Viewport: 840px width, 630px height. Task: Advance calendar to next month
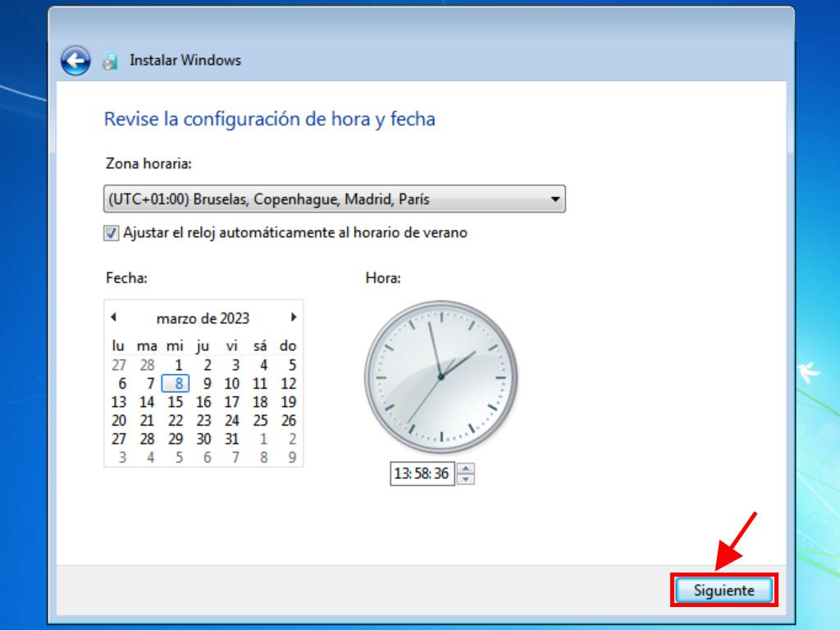[x=294, y=317]
